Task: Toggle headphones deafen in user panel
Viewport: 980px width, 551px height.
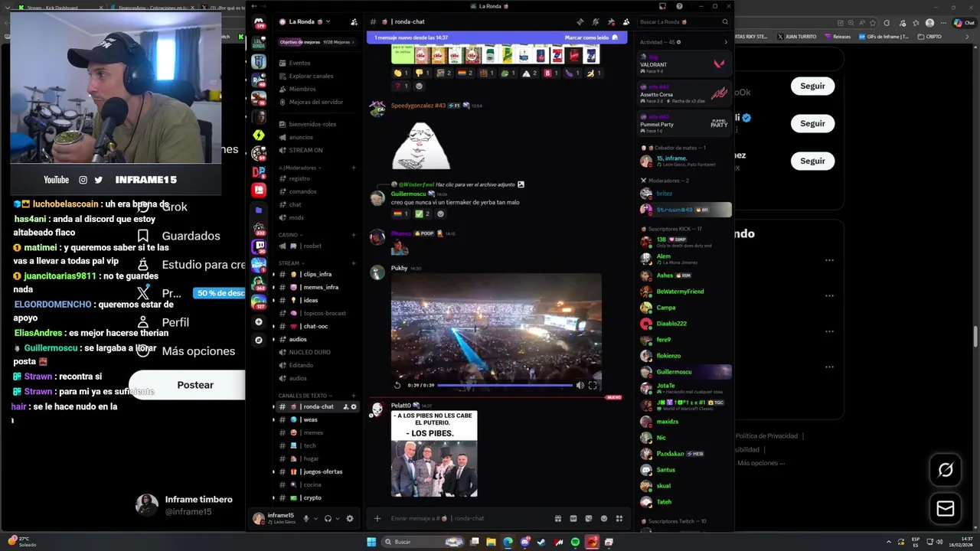Action: [328, 518]
